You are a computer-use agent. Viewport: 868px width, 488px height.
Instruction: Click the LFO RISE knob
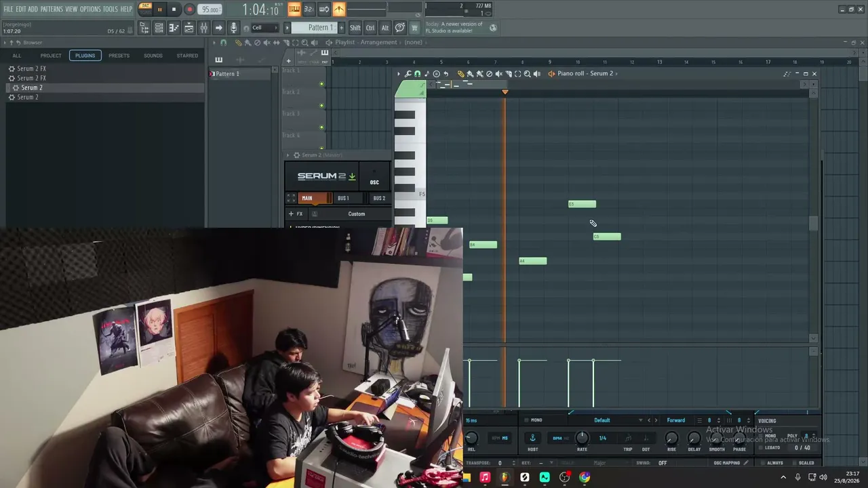(671, 439)
